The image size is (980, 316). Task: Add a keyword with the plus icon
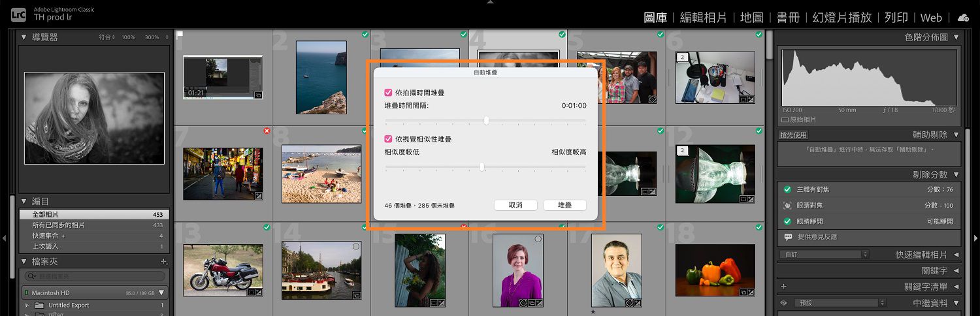click(x=783, y=287)
